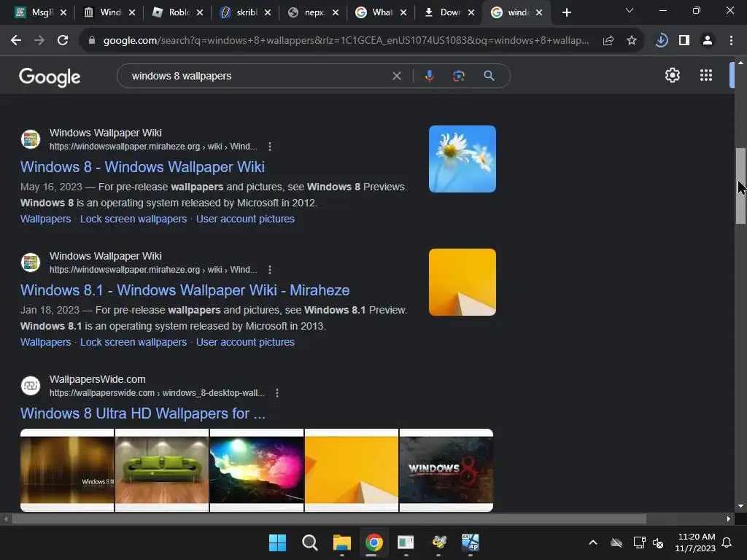Screen dimensions: 747x560
Task: Open the Chrome downloads icon
Action: (x=661, y=41)
